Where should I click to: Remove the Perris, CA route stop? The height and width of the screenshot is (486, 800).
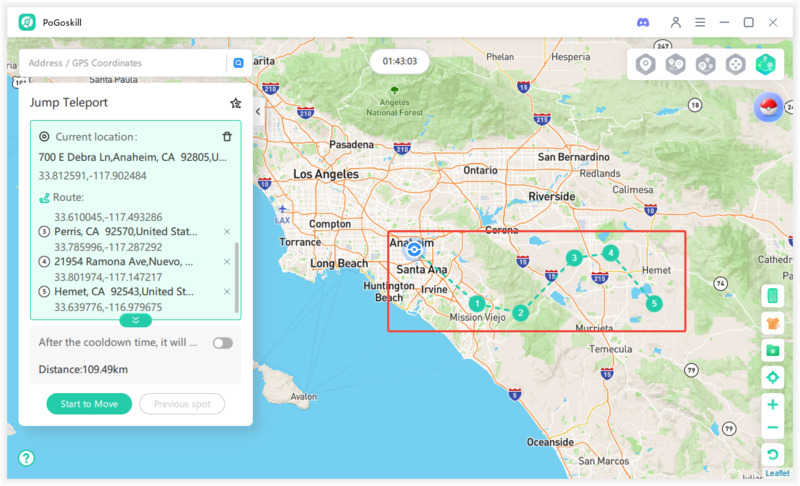[x=227, y=232]
